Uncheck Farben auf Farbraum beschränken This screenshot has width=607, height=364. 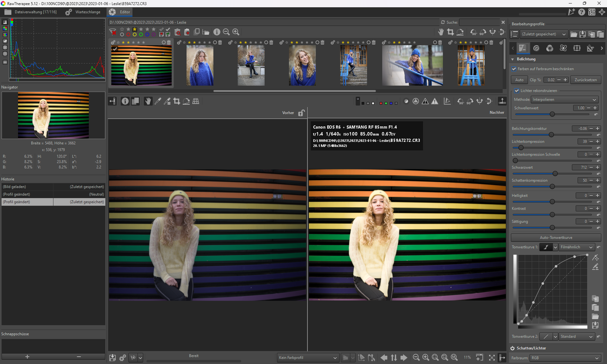coord(514,69)
